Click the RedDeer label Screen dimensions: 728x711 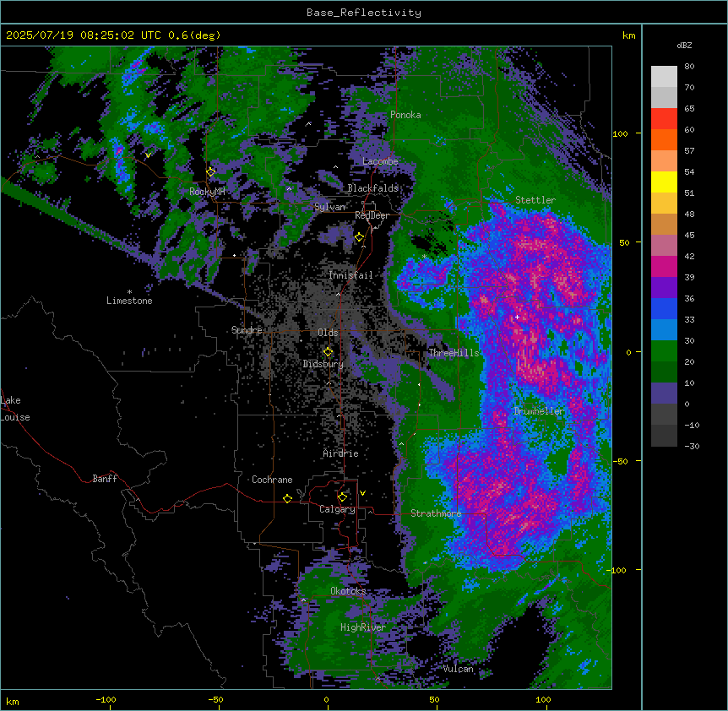(x=372, y=215)
